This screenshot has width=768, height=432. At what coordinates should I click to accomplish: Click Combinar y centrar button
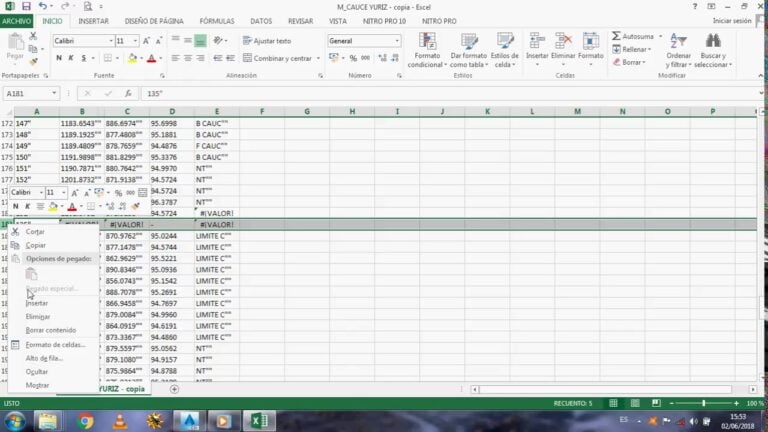(x=278, y=58)
